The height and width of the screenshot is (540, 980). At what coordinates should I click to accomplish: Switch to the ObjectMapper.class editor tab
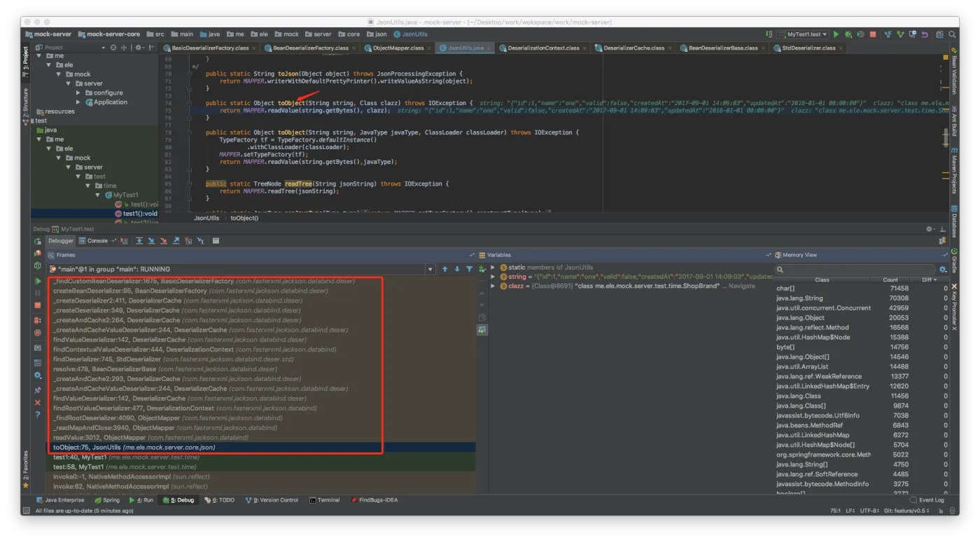coord(398,48)
